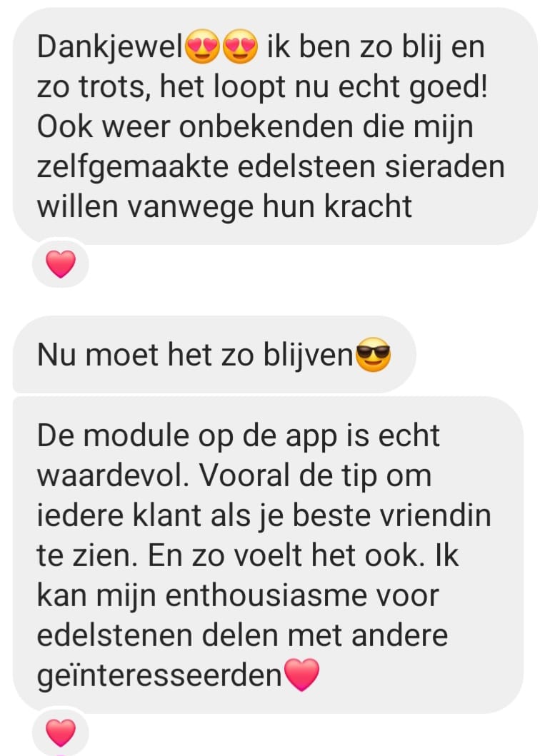Click the word 'kracht' ending first message

coord(368,206)
